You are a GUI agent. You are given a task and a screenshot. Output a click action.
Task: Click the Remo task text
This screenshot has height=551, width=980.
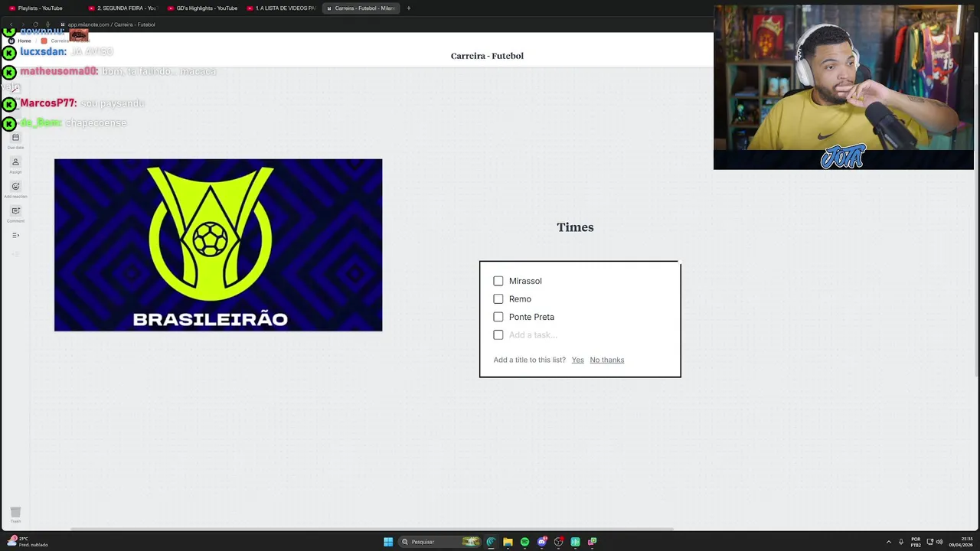[x=520, y=299]
